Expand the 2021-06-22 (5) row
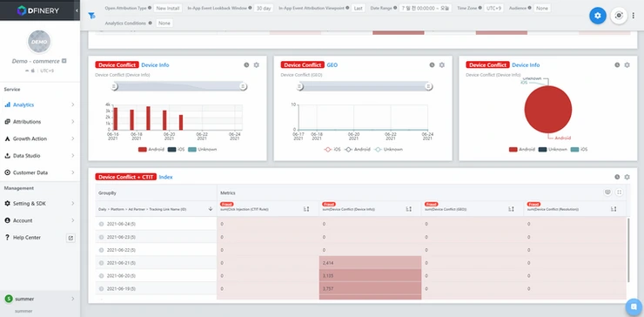Image resolution: width=644 pixels, height=317 pixels. pos(101,250)
